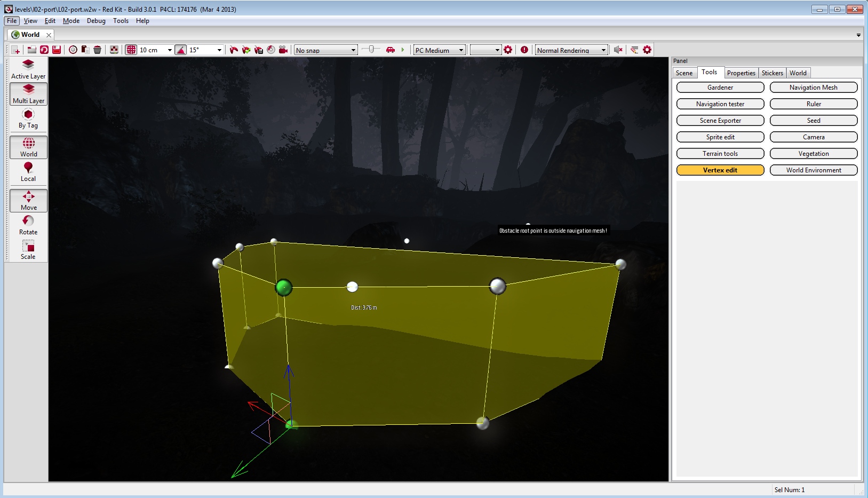
Task: Click the pencil edit list icon
Action: [x=634, y=50]
